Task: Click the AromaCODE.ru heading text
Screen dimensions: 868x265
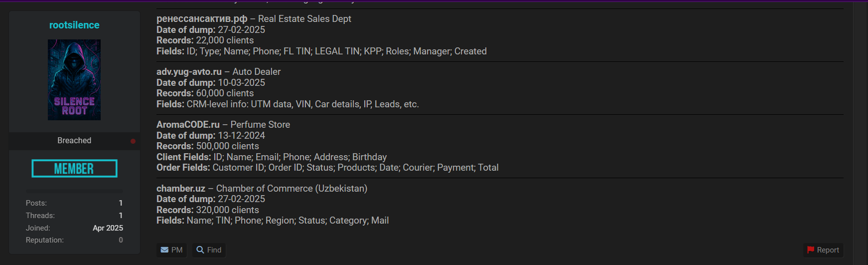Action: (x=188, y=125)
